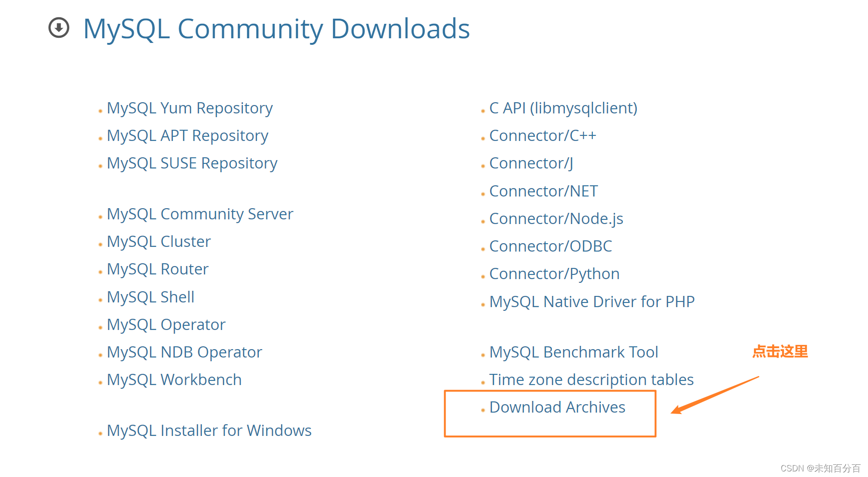This screenshot has height=477, width=868.
Task: Open Connector/J downloads
Action: coord(530,163)
